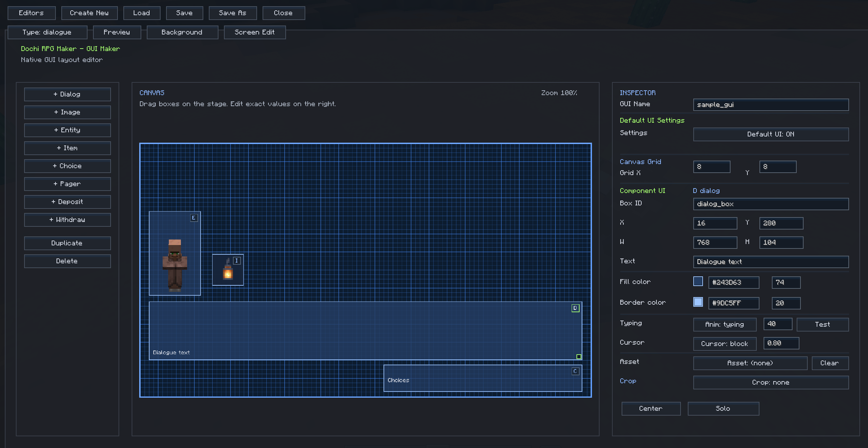Open the Editors menu
The image size is (868, 448).
coord(31,13)
